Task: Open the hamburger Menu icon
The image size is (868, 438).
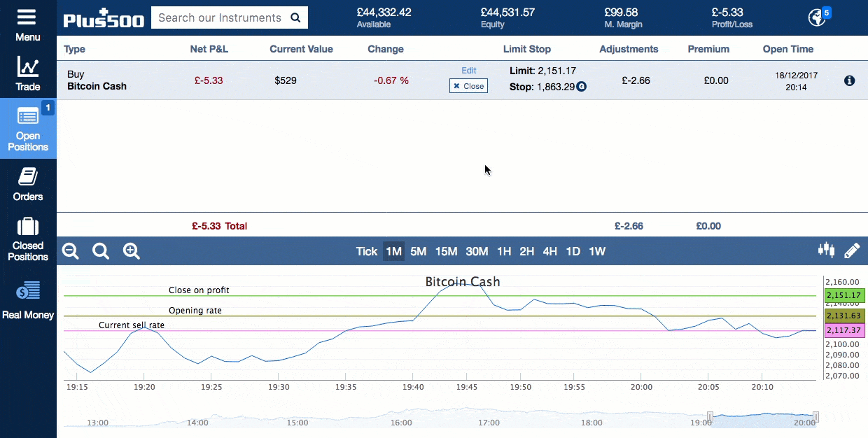Action: 27,17
